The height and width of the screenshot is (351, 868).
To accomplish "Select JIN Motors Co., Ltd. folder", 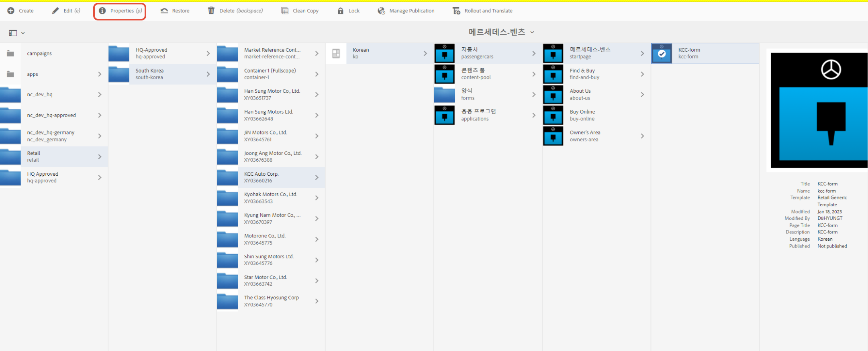I will (x=271, y=136).
